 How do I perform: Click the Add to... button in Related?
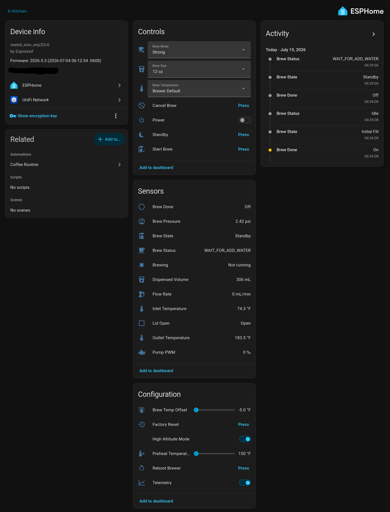click(109, 139)
